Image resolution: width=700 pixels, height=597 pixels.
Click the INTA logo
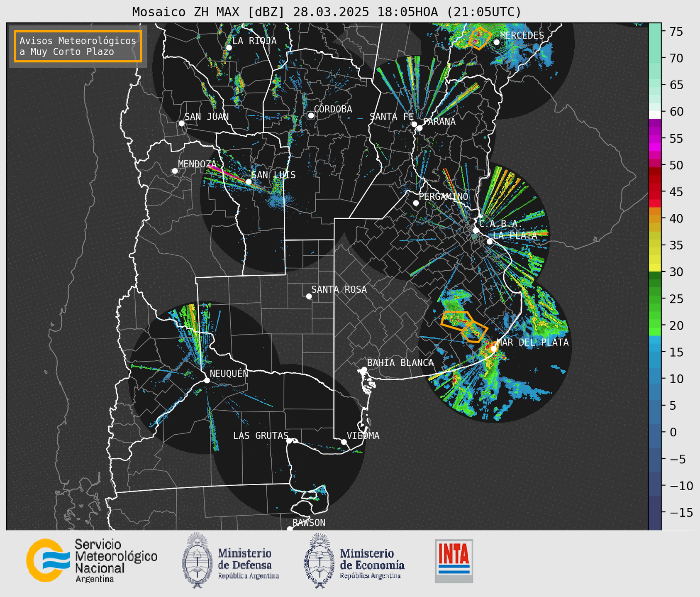(454, 561)
